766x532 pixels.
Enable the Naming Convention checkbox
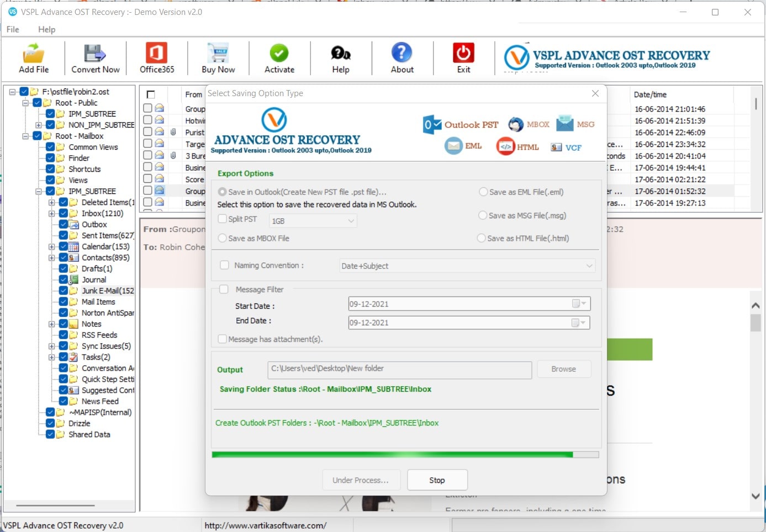pos(224,265)
